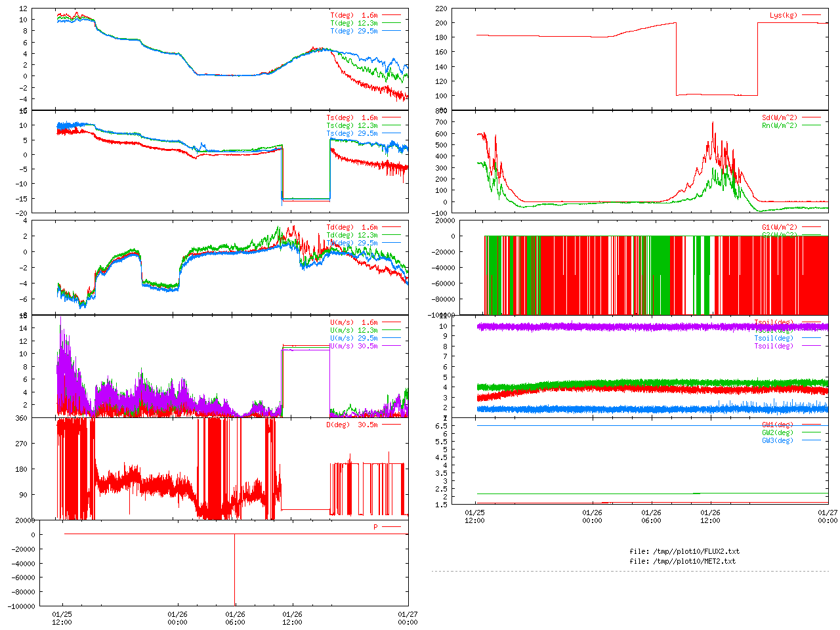840x630 pixels.
Task: Click the '01/26 06:00' tick under the P plot
Action: (x=235, y=618)
